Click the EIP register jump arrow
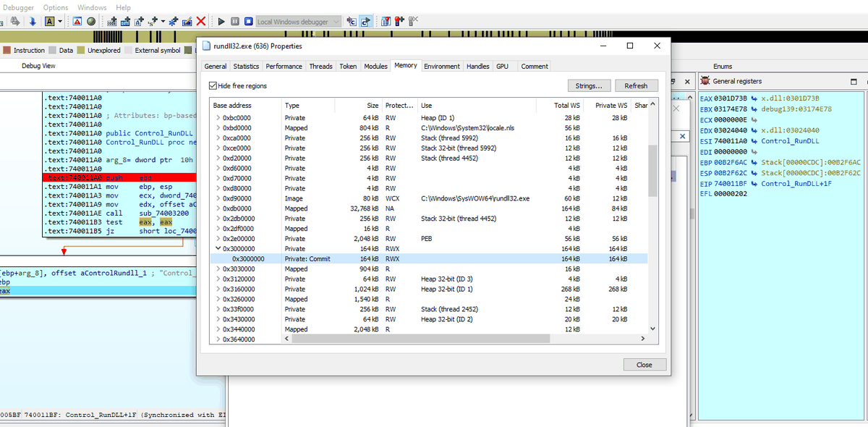The width and height of the screenshot is (868, 427). coord(754,184)
